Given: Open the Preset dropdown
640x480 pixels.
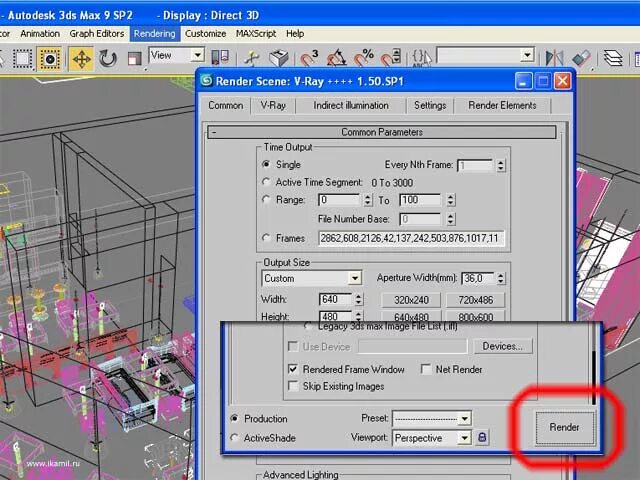Looking at the screenshot, I should point(464,418).
